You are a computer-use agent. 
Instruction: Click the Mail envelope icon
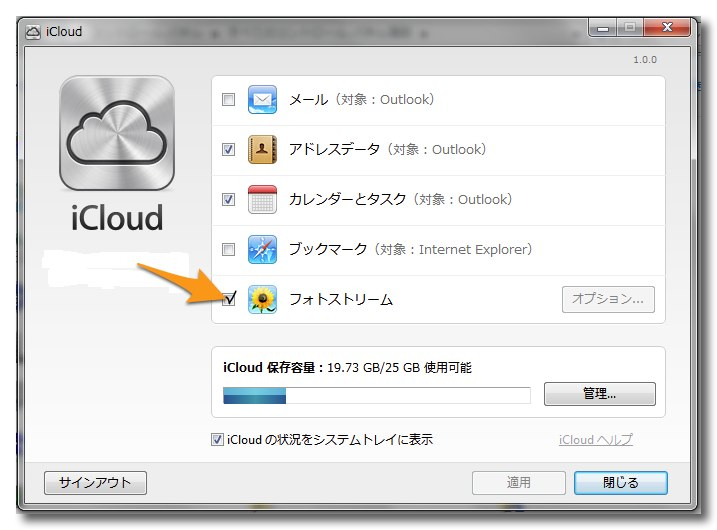pos(262,99)
